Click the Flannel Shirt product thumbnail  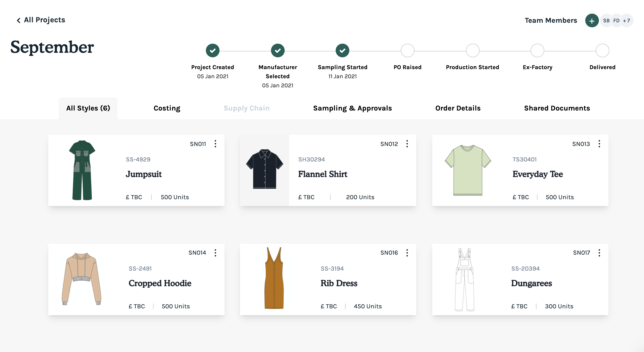(265, 169)
